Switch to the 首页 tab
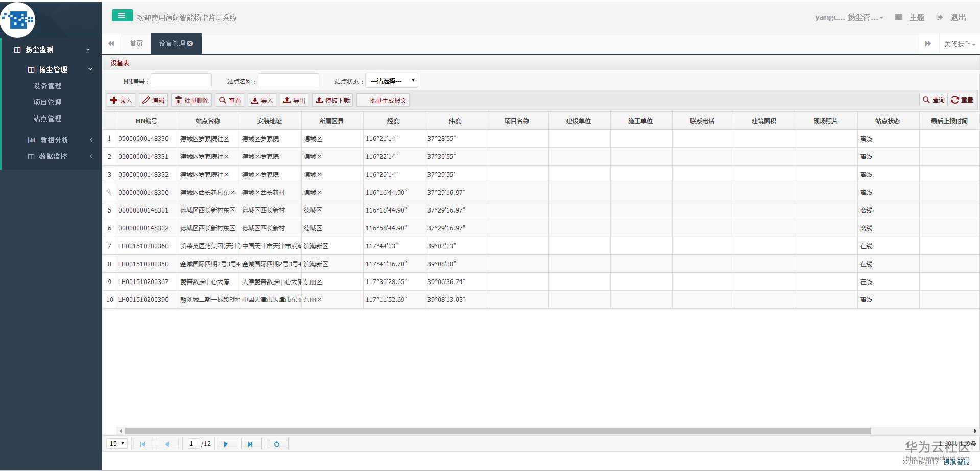This screenshot has width=980, height=471. point(136,44)
